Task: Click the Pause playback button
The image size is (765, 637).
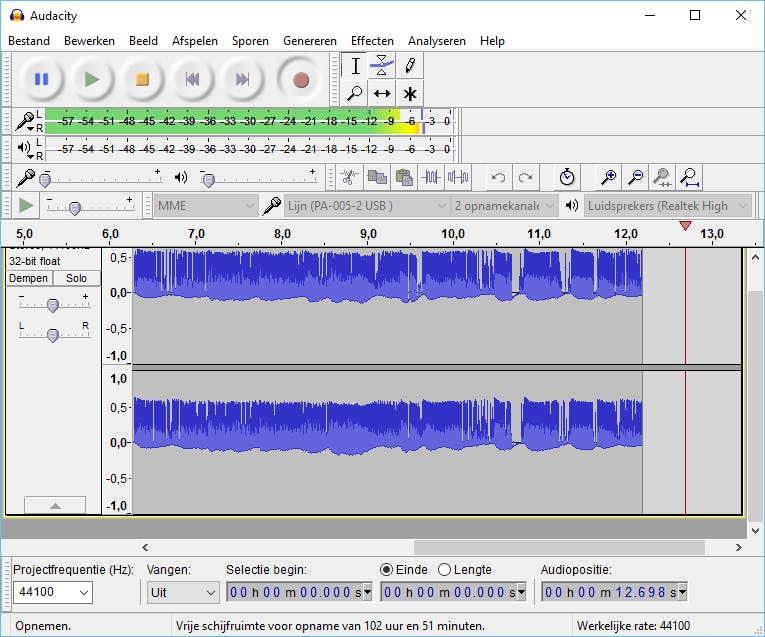Action: (x=41, y=79)
